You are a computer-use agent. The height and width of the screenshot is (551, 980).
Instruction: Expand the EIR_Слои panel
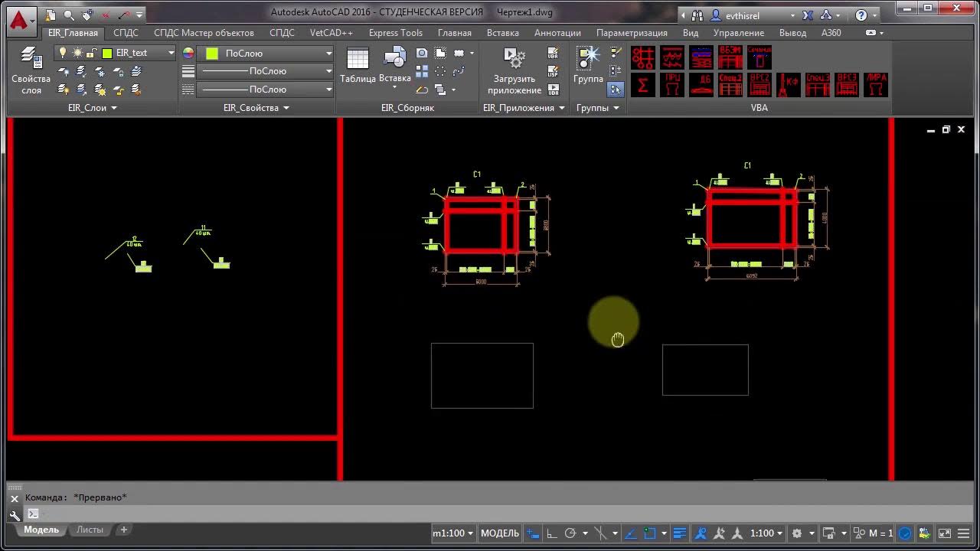click(x=92, y=108)
